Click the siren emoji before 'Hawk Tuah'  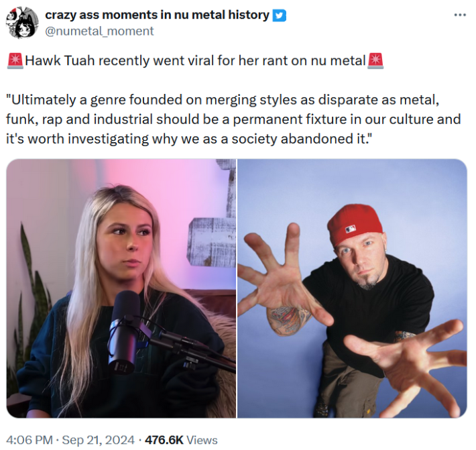[x=15, y=61]
